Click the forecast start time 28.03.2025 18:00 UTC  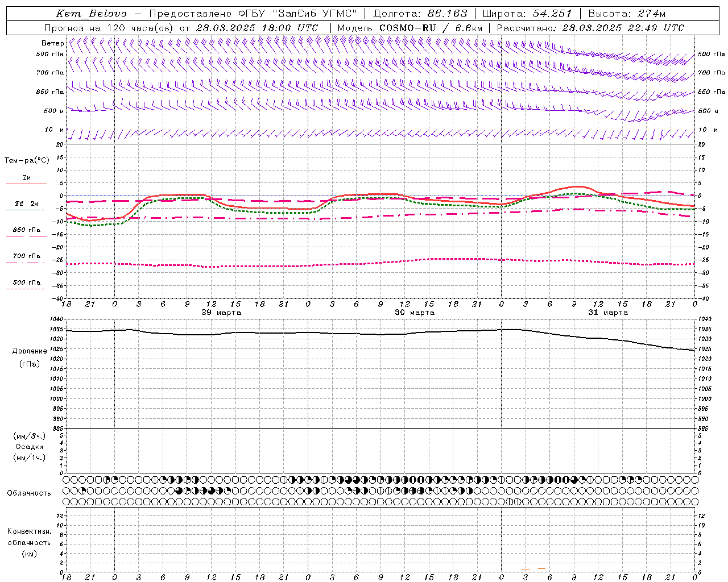[257, 28]
